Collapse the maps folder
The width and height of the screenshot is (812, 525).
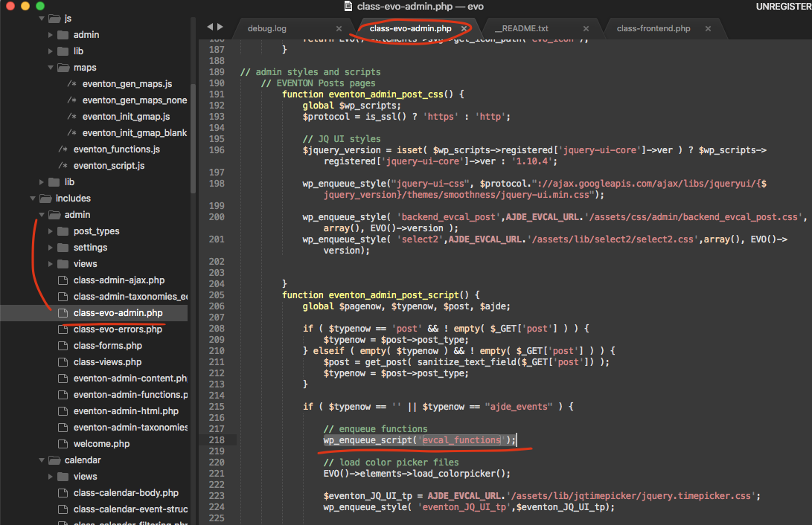click(51, 68)
